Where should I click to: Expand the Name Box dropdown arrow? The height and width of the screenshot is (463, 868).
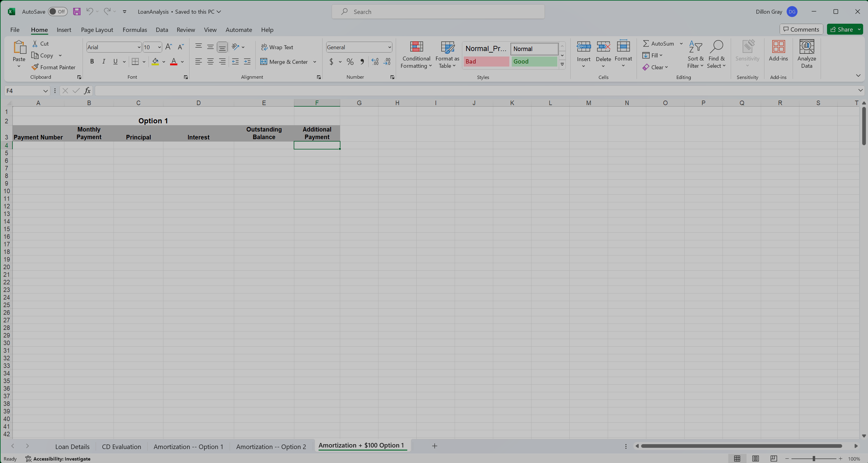pyautogui.click(x=46, y=91)
